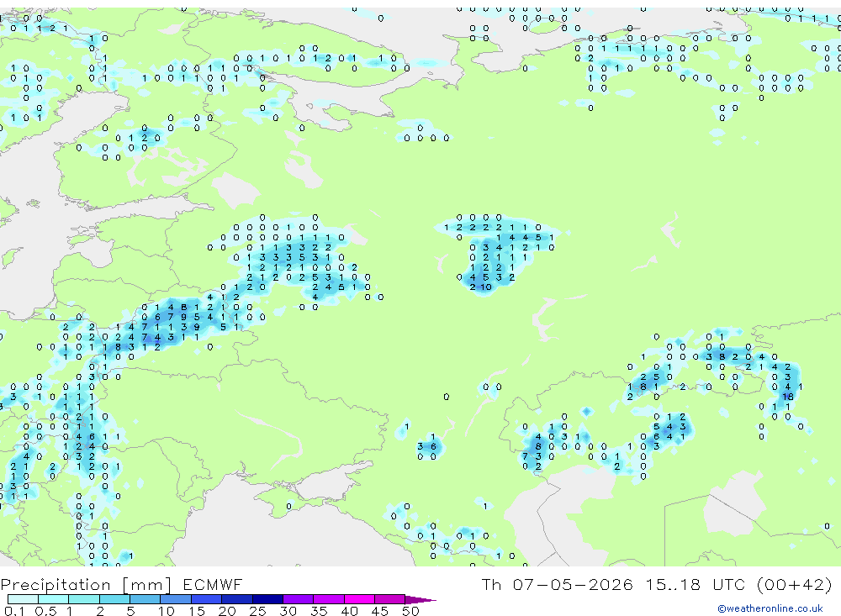The image size is (841, 616).
Task: Select the 40–45 mm magenta legend swatch
Action: click(359, 599)
